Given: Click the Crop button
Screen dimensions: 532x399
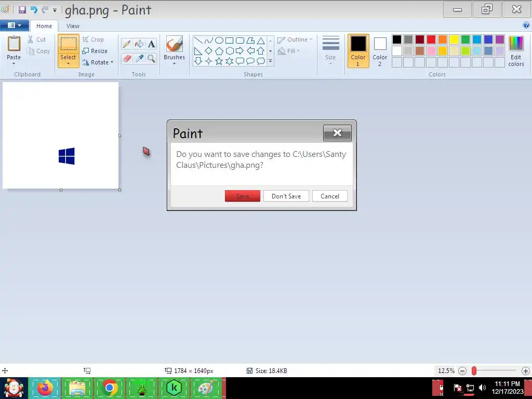Looking at the screenshot, I should 93,39.
